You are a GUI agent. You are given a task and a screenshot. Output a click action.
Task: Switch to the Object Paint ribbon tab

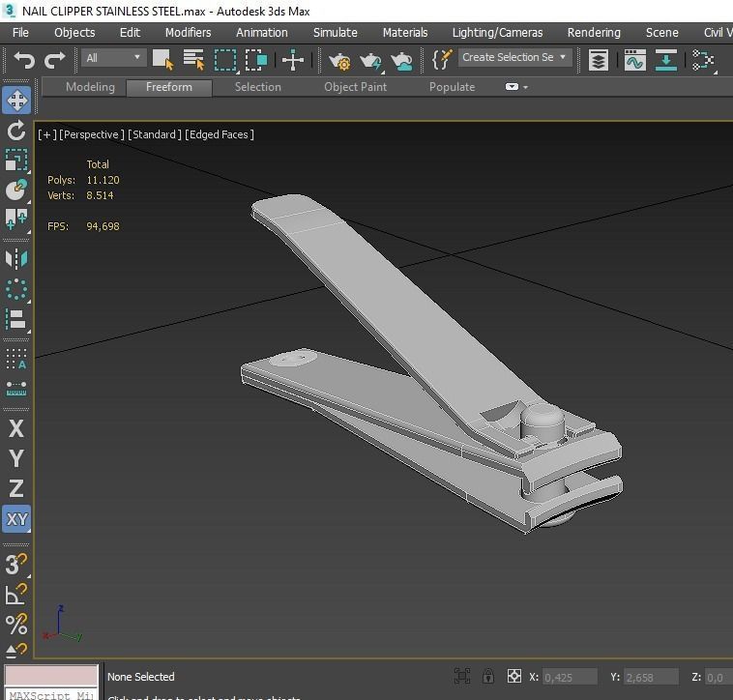355,87
